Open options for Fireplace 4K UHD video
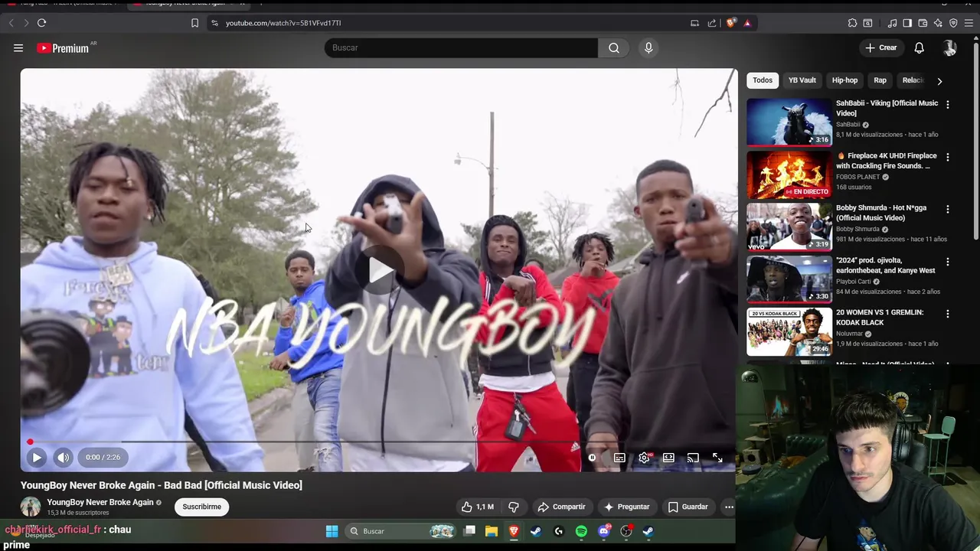 tap(948, 157)
